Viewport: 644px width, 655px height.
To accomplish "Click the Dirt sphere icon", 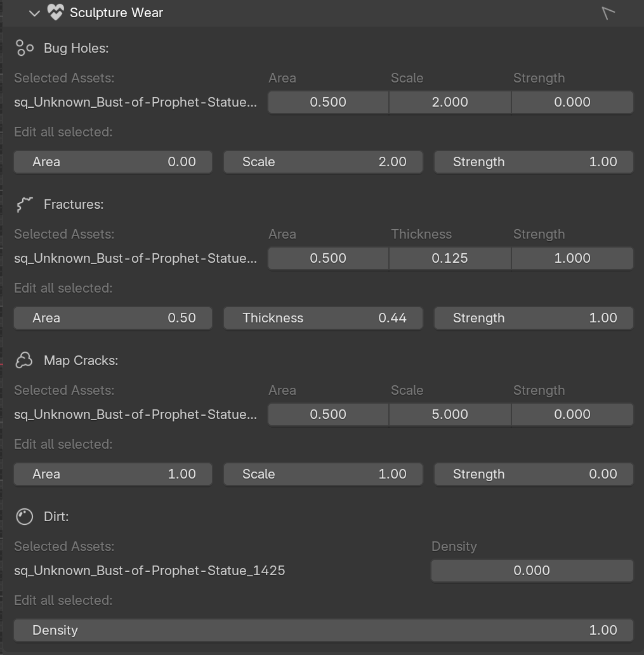I will 25,517.
